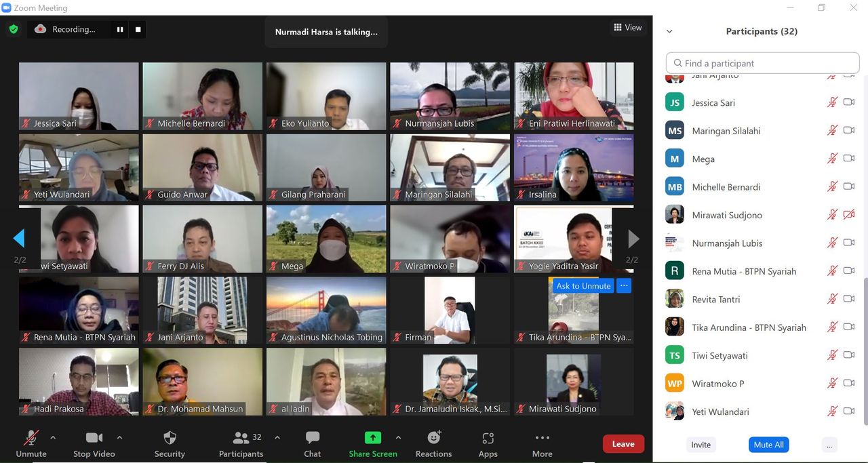Screen dimensions: 868x463
Task: Click Zoom Meeting window title icon
Action: pyautogui.click(x=7, y=7)
